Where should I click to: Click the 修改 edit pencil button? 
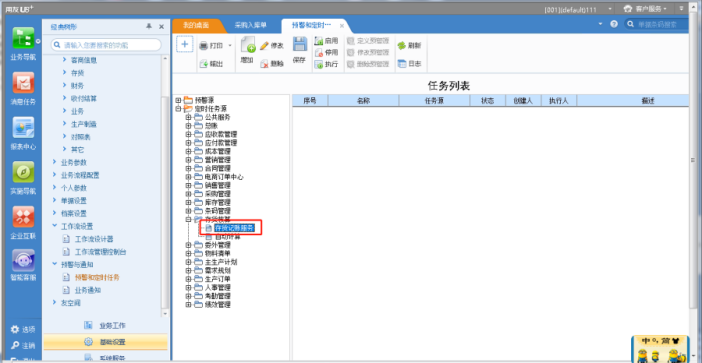272,46
